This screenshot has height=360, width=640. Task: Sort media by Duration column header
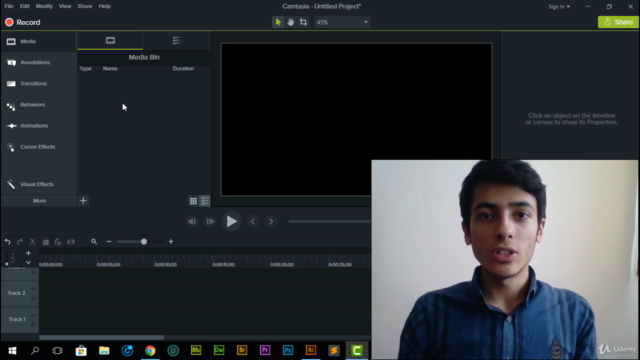click(x=183, y=69)
